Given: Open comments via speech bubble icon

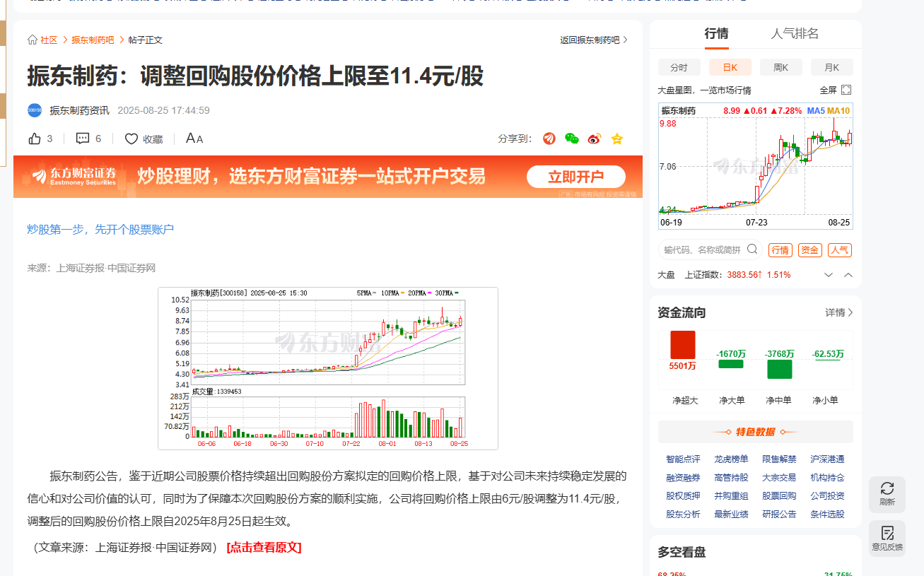Looking at the screenshot, I should (83, 139).
